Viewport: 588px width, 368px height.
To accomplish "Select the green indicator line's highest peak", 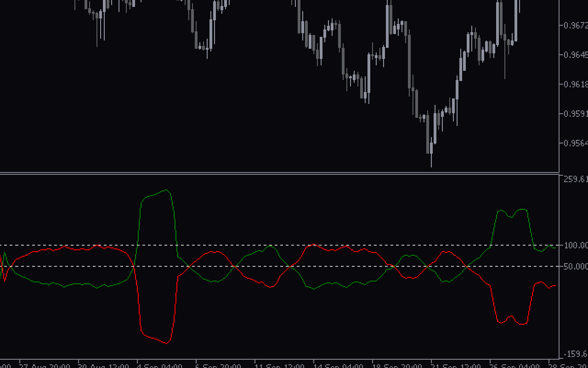I will click(165, 190).
